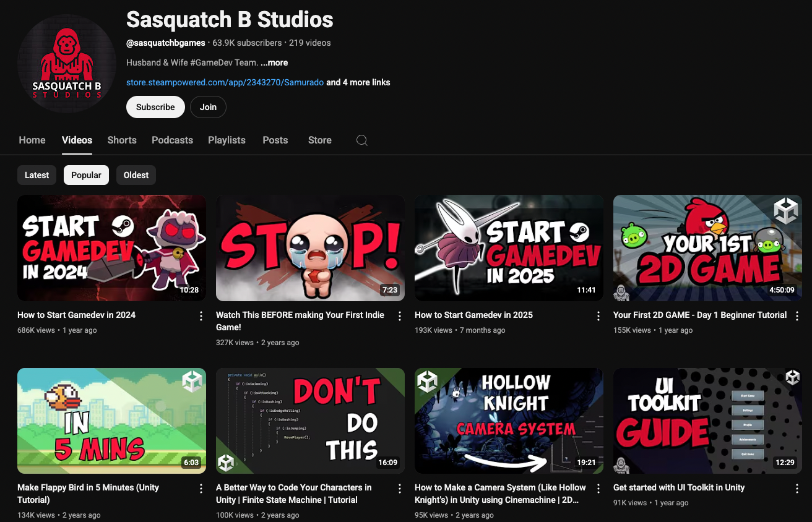Viewport: 812px width, 522px height.
Task: Open title link How to Start Gamedev in 2024
Action: coord(77,315)
